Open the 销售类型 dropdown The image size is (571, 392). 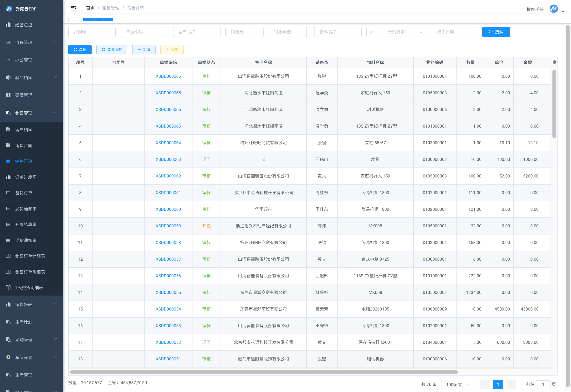[x=287, y=32]
